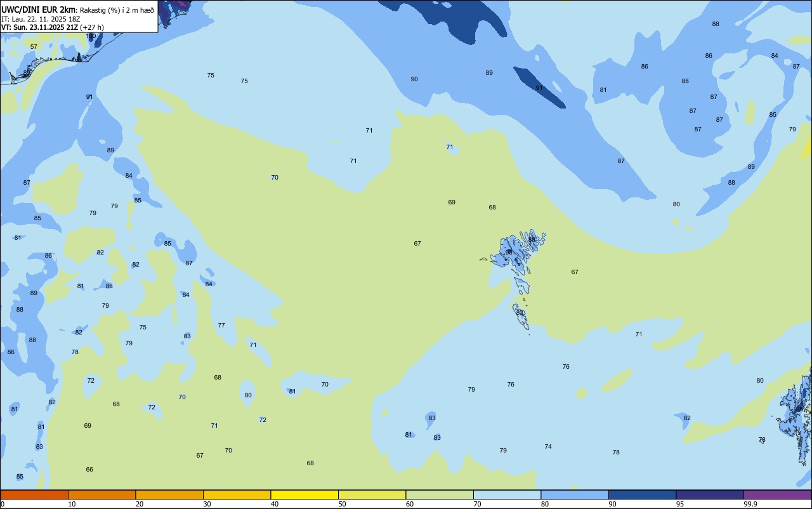Pick the purple legend swatch above 99.9

777,494
